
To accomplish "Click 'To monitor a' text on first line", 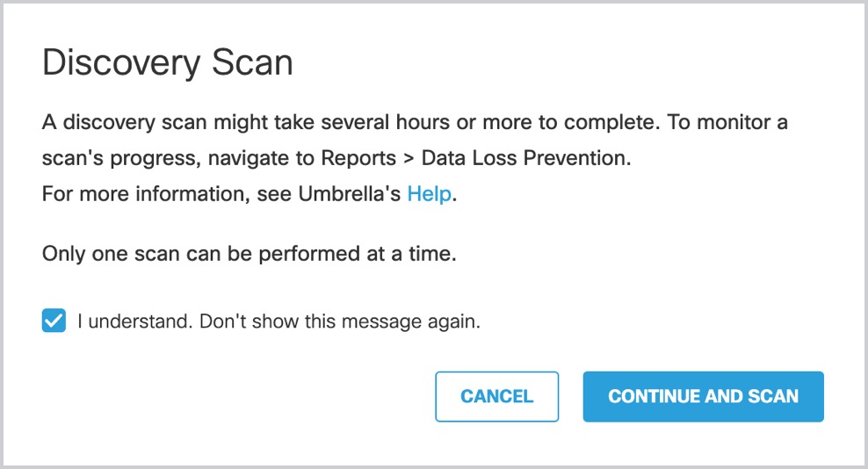I will coord(727,122).
